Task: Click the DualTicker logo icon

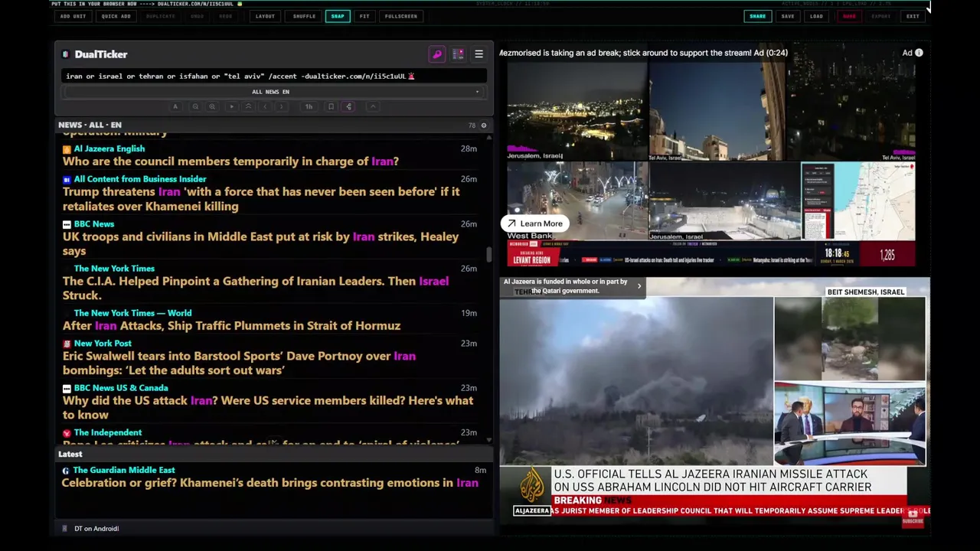Action: tap(66, 54)
